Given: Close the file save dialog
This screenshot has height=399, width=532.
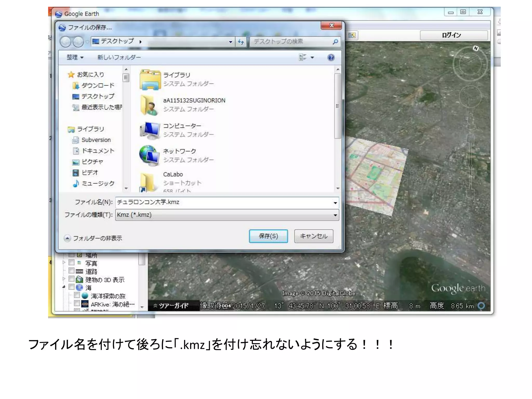Looking at the screenshot, I should pyautogui.click(x=331, y=25).
